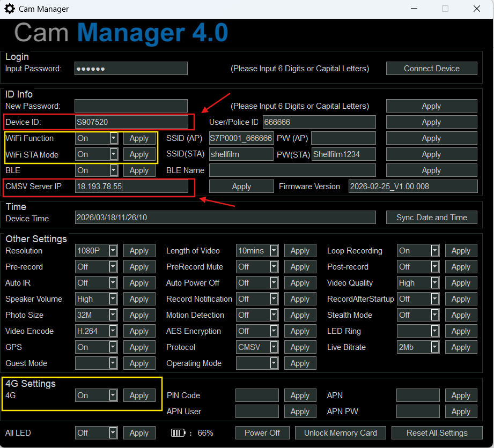Click the PW(STA) field Shellfilm1234
The height and width of the screenshot is (448, 494).
point(343,154)
